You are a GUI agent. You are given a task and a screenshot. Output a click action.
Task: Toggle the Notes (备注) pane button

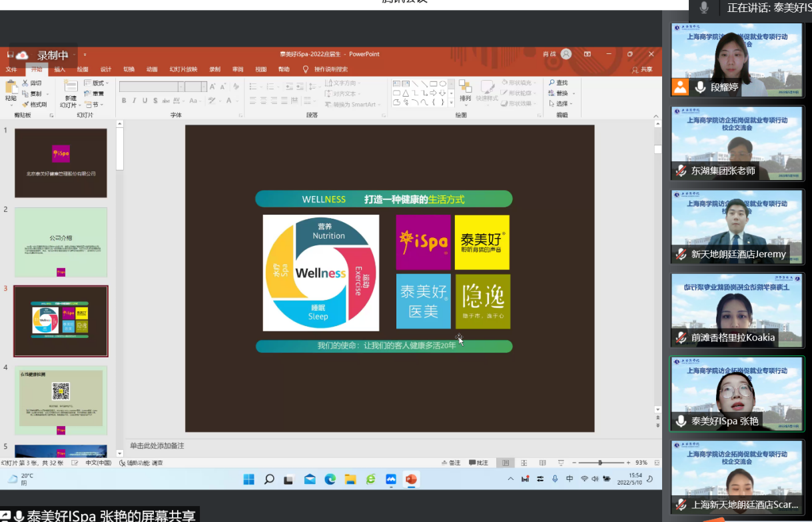450,463
